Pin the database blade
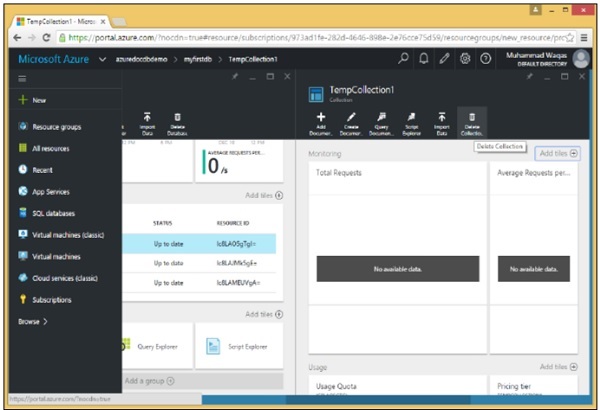 pyautogui.click(x=235, y=77)
